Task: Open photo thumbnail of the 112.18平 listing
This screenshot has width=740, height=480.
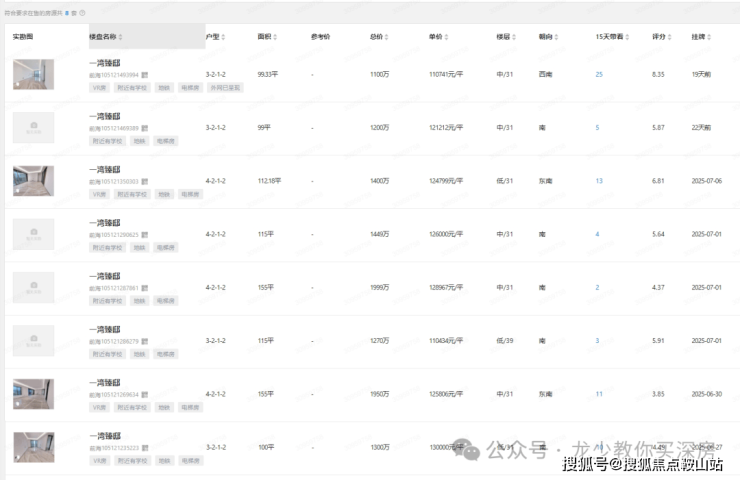Action: 33,181
